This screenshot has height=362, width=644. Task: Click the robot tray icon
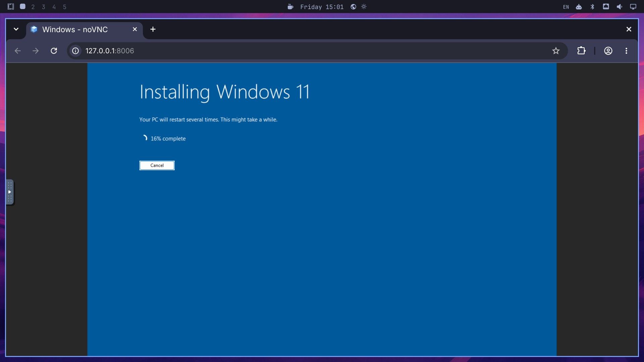pos(579,7)
